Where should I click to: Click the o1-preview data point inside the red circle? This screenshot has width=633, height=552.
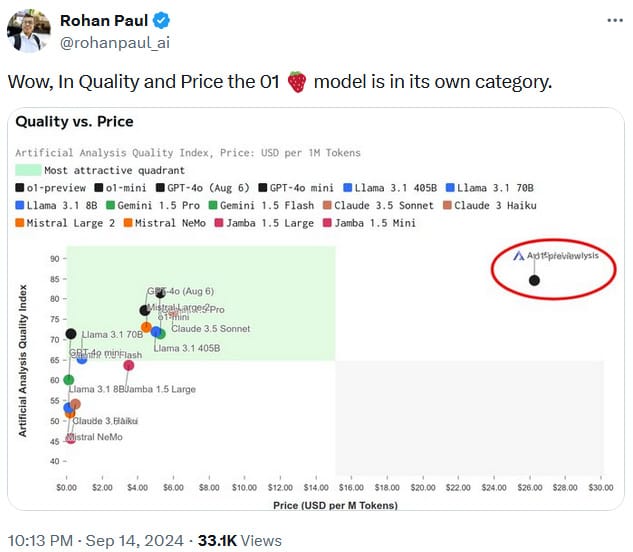[534, 280]
